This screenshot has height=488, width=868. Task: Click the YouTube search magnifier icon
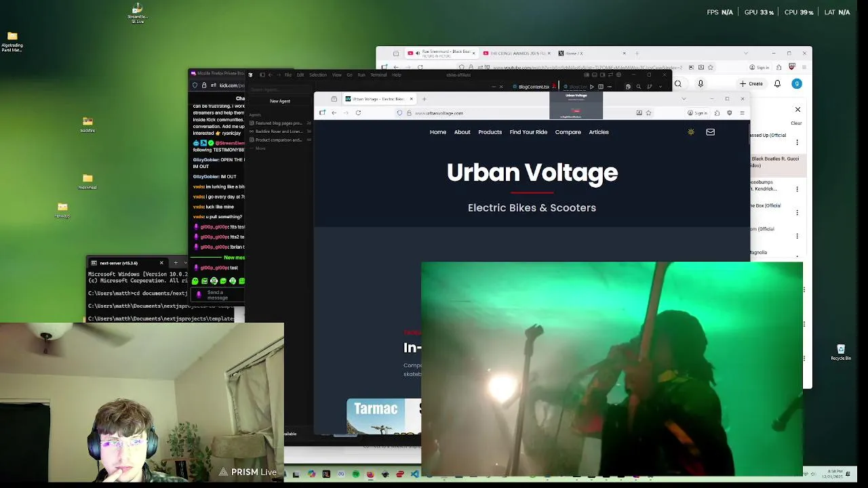point(677,84)
